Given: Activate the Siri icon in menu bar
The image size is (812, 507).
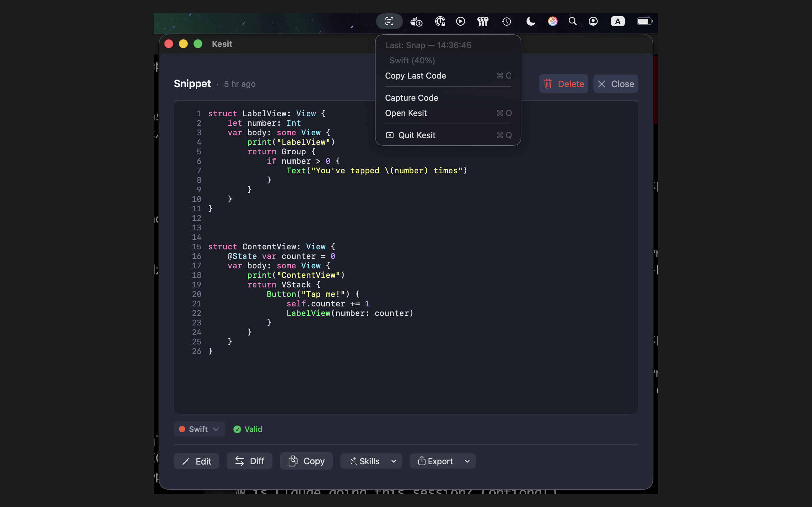Looking at the screenshot, I should (x=553, y=21).
